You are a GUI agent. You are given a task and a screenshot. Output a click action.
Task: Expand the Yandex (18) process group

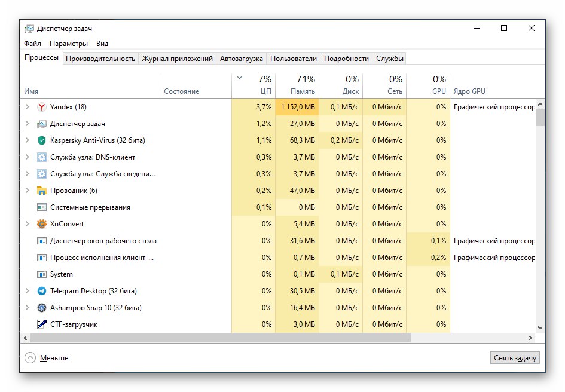[28, 107]
